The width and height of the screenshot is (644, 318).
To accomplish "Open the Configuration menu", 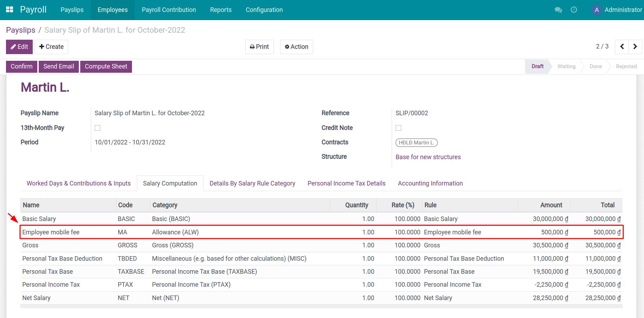I will [264, 9].
